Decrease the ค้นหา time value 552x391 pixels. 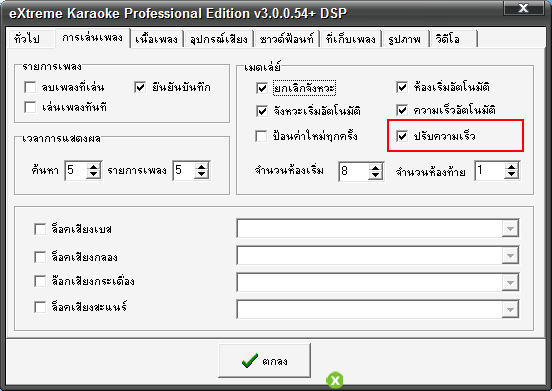pyautogui.click(x=94, y=175)
